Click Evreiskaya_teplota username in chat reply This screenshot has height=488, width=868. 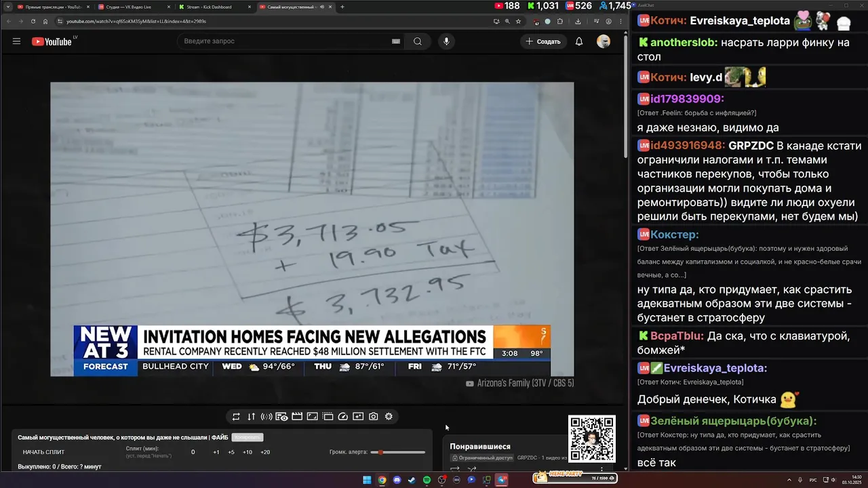click(x=715, y=368)
